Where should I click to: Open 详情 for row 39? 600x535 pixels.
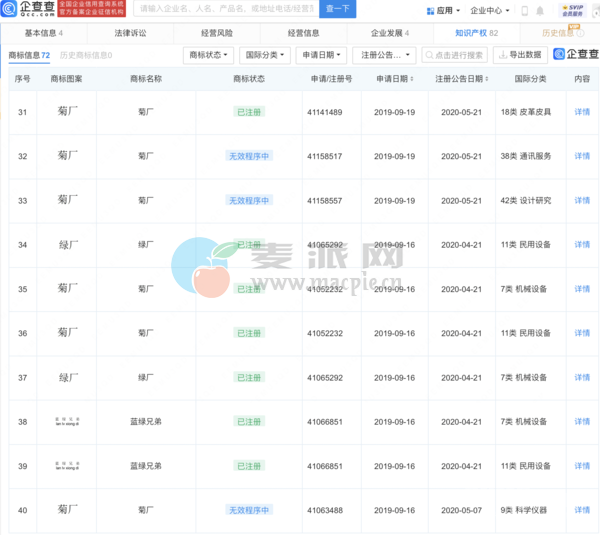pyautogui.click(x=582, y=466)
